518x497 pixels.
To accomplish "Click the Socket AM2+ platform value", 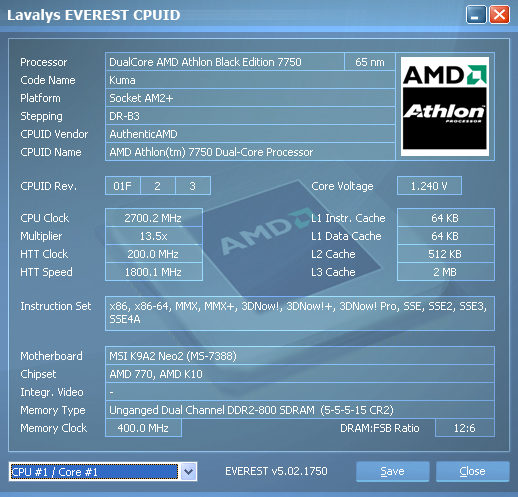I will click(250, 98).
